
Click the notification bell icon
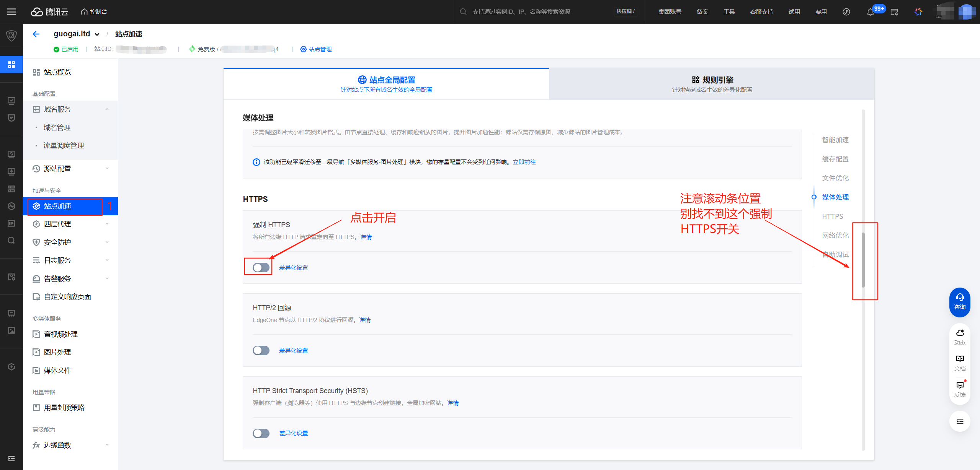click(x=870, y=12)
